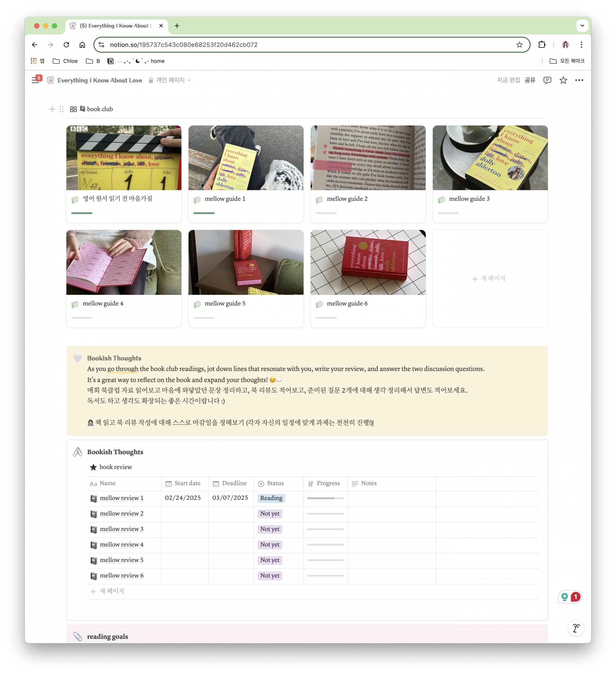Screen dimensions: 616x676
Task: Click the plus icon to add block
Action: coord(52,109)
